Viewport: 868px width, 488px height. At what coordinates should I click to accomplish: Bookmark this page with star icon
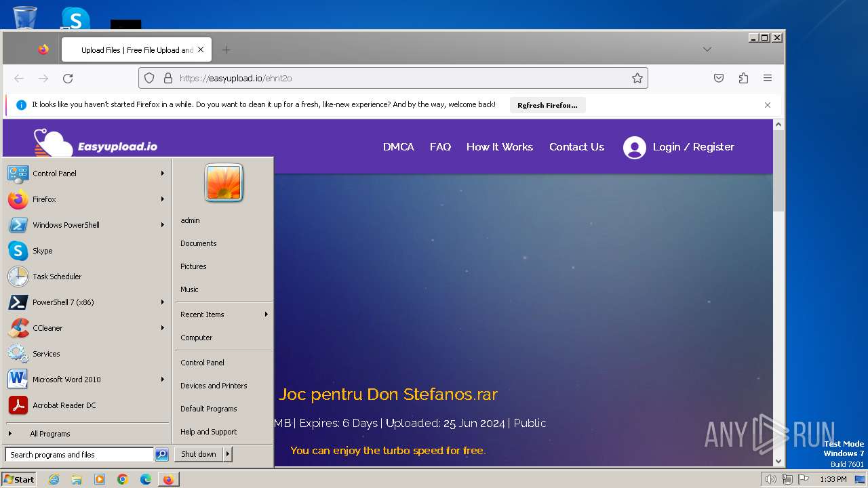coord(637,78)
